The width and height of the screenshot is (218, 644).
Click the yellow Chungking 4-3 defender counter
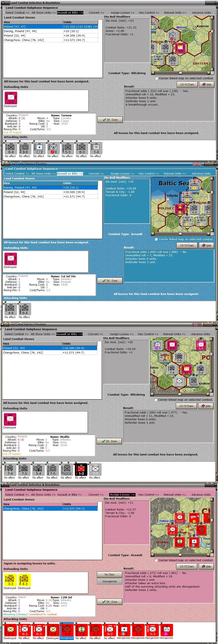(x=25, y=580)
